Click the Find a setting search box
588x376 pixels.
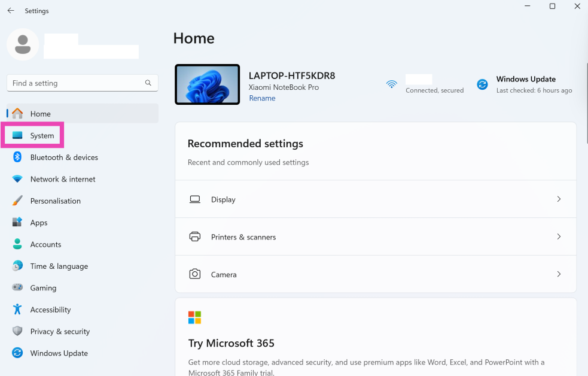[77, 83]
